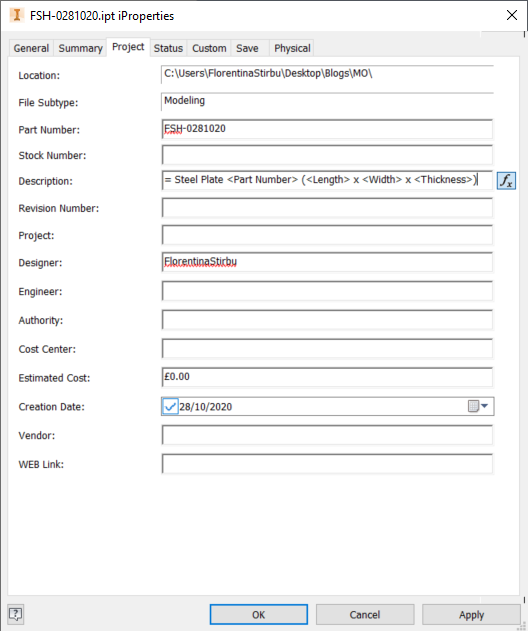Switch to the Summary tab
The width and height of the screenshot is (528, 631).
[x=80, y=48]
